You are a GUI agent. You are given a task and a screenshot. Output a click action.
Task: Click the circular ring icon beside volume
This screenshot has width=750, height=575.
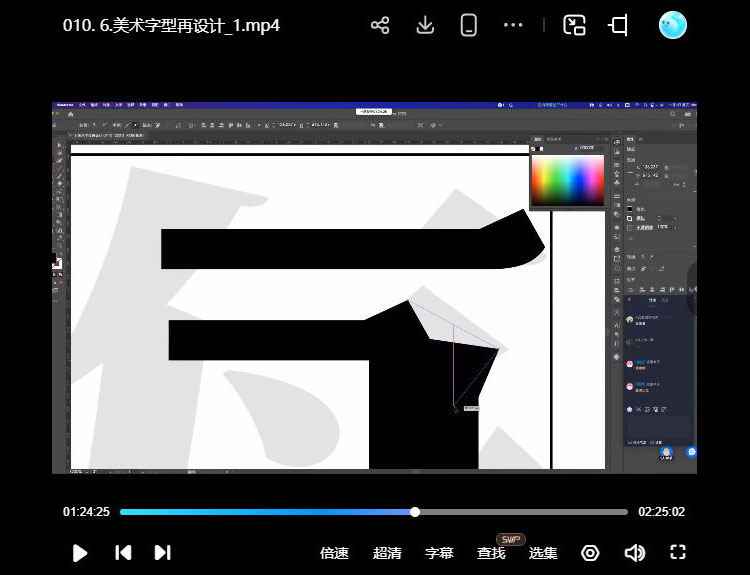pos(590,553)
